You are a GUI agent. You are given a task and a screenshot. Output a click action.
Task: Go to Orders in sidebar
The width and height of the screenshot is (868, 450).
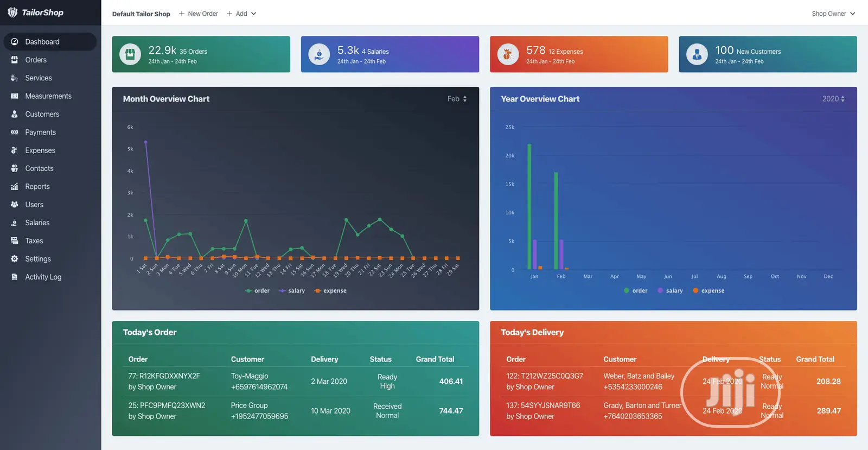point(36,60)
